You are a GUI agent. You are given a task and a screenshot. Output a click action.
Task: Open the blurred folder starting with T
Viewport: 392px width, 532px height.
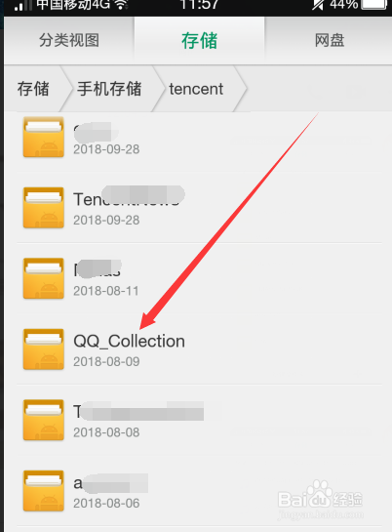199,420
